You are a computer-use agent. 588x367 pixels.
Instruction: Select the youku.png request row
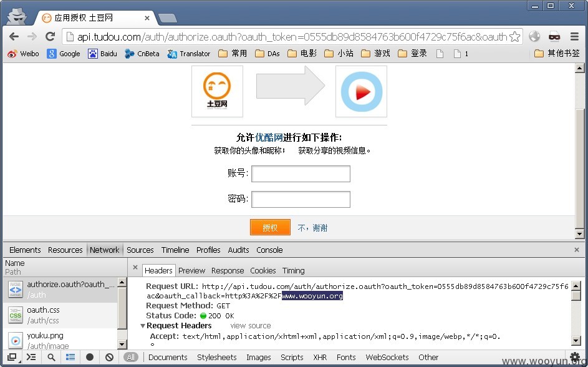click(60, 339)
